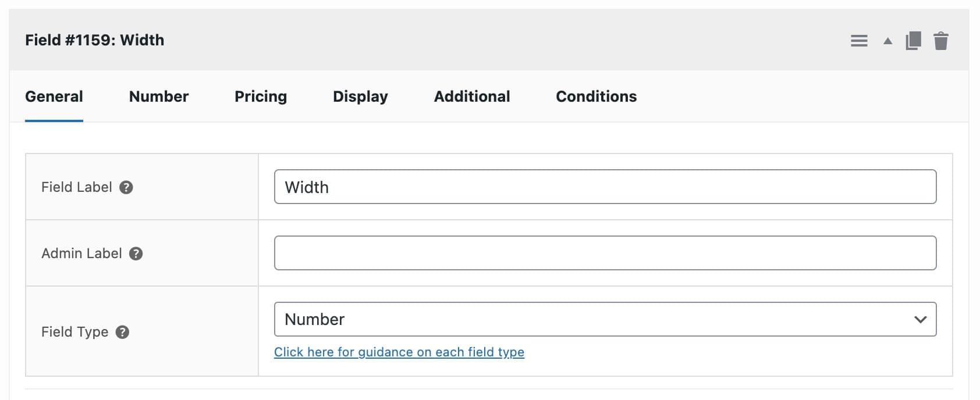Image resolution: width=980 pixels, height=400 pixels.
Task: Click the Field #1159: Width header
Action: click(x=94, y=40)
